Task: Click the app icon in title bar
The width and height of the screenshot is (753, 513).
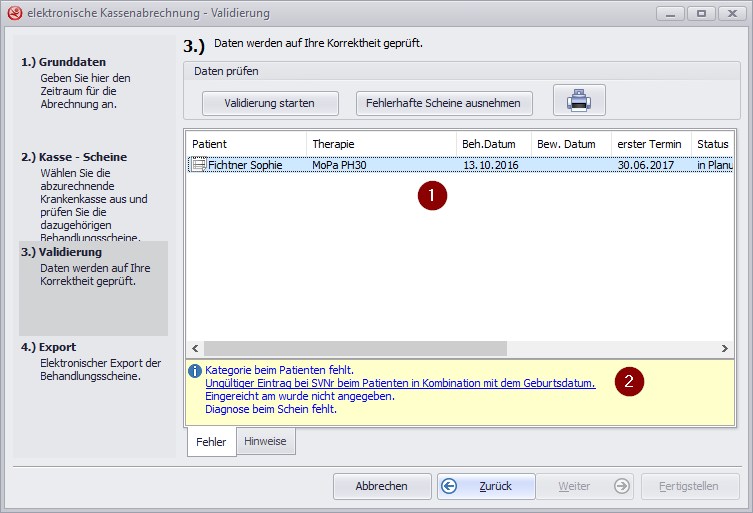Action: click(14, 14)
